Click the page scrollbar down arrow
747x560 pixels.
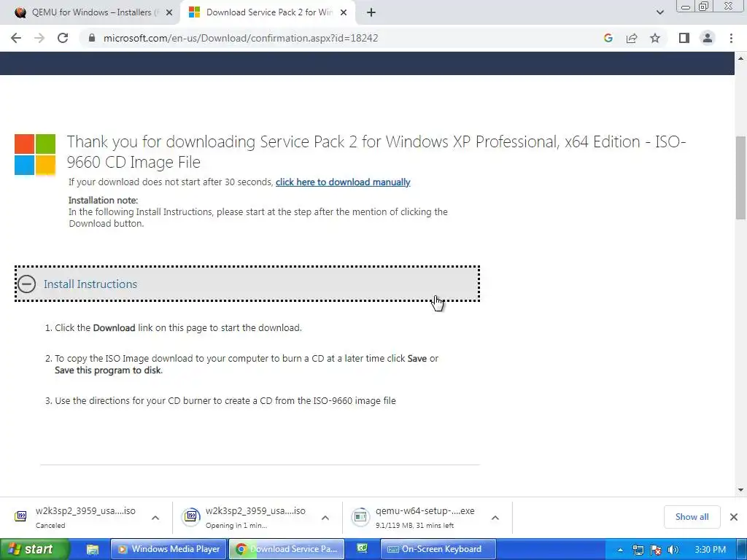click(x=741, y=489)
